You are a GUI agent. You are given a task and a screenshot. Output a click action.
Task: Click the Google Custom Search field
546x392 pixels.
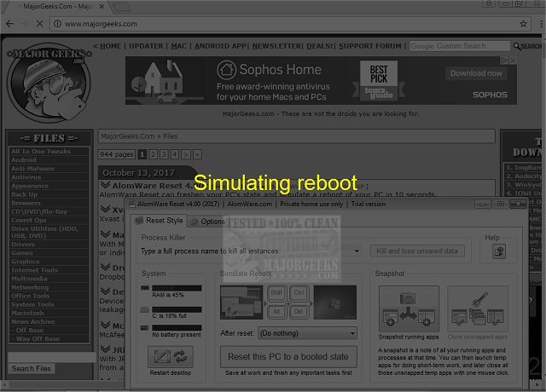click(x=460, y=46)
